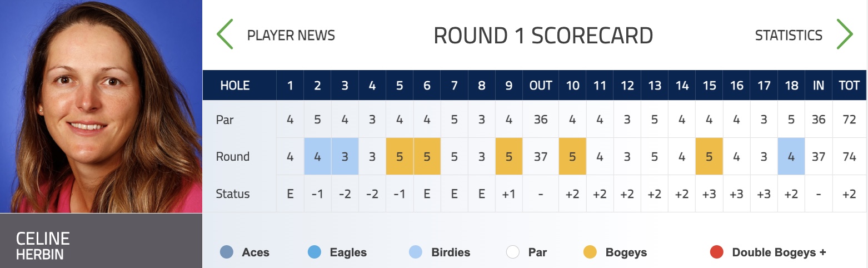This screenshot has height=268, width=868.
Task: Select the bogey score on hole 10
Action: pos(572,157)
